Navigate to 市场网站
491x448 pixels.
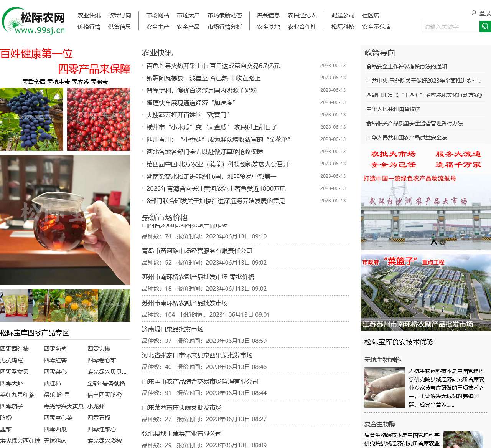[x=158, y=15]
